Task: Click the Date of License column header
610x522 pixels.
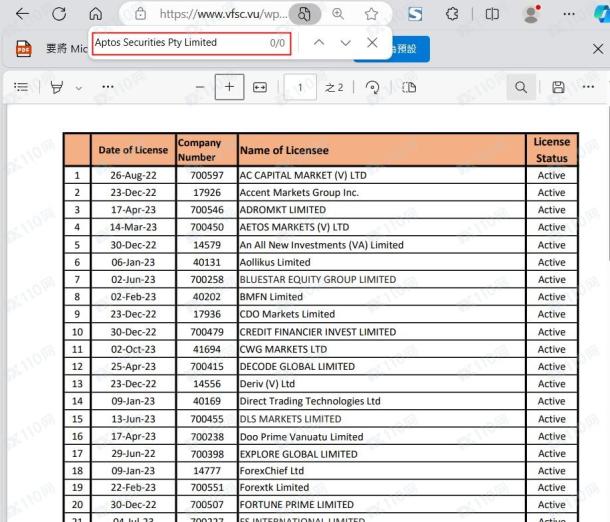Action: [x=133, y=150]
